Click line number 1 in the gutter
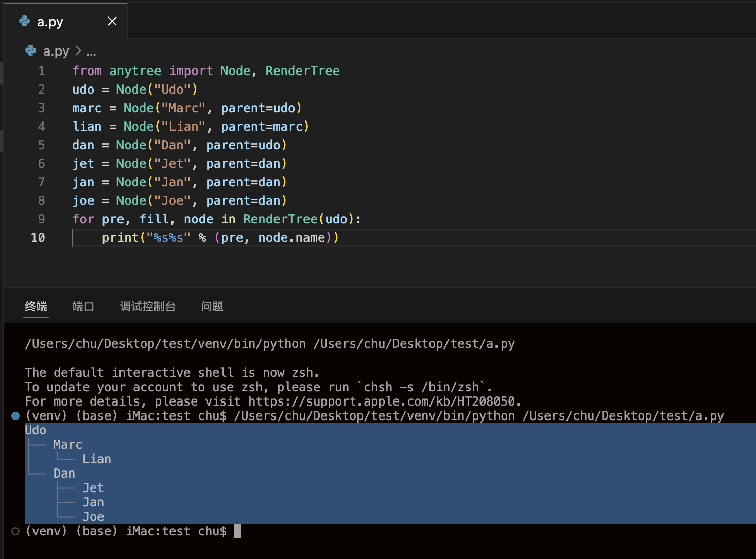The height and width of the screenshot is (559, 756). click(x=41, y=71)
